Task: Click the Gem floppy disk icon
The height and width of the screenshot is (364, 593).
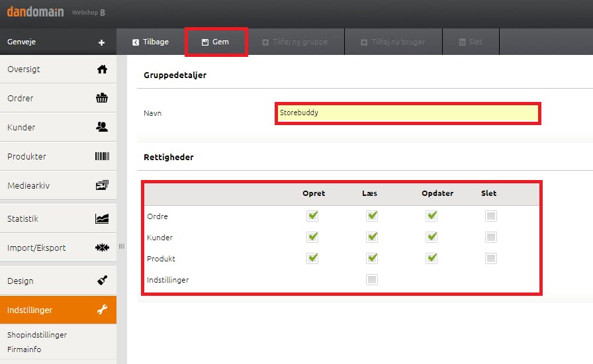Action: coord(205,42)
